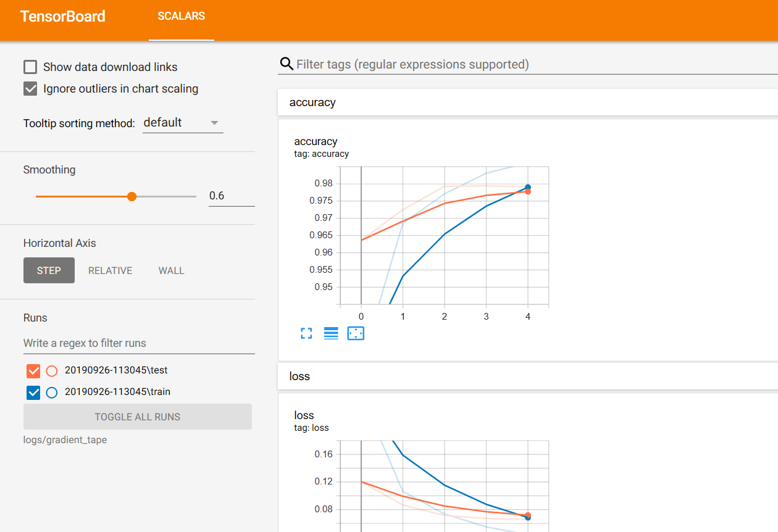Open the SCALARS tab
The width and height of the screenshot is (778, 532).
(x=182, y=17)
